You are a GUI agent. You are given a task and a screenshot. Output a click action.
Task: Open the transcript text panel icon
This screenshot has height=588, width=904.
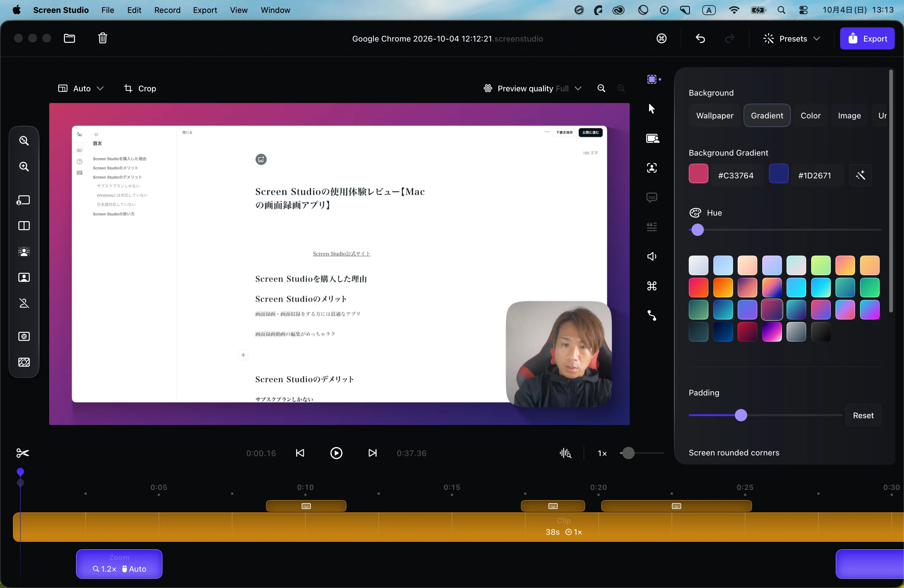click(652, 227)
